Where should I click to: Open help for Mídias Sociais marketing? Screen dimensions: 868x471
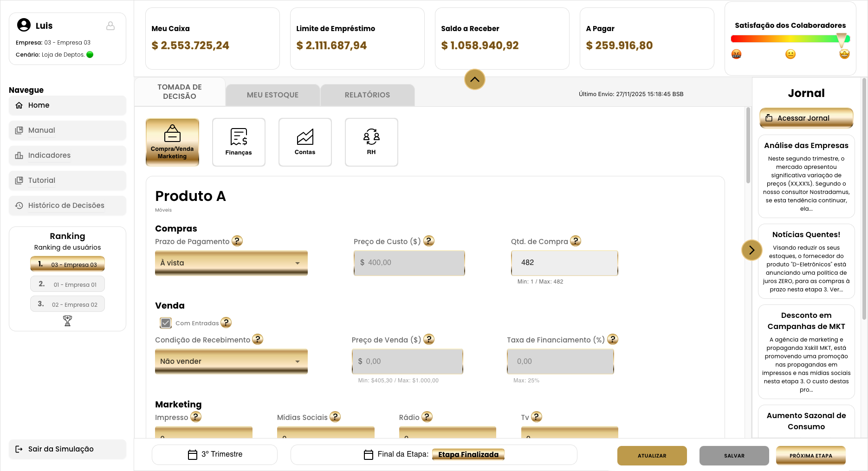pos(335,417)
